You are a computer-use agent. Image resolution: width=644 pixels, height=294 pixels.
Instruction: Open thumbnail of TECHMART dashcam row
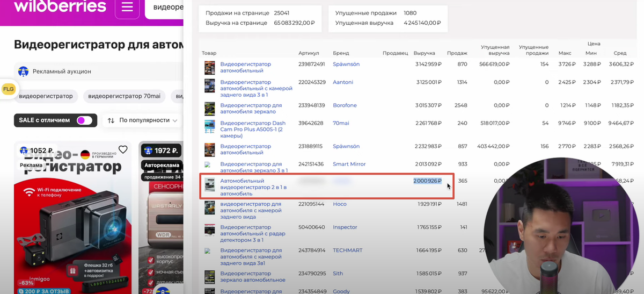[207, 250]
